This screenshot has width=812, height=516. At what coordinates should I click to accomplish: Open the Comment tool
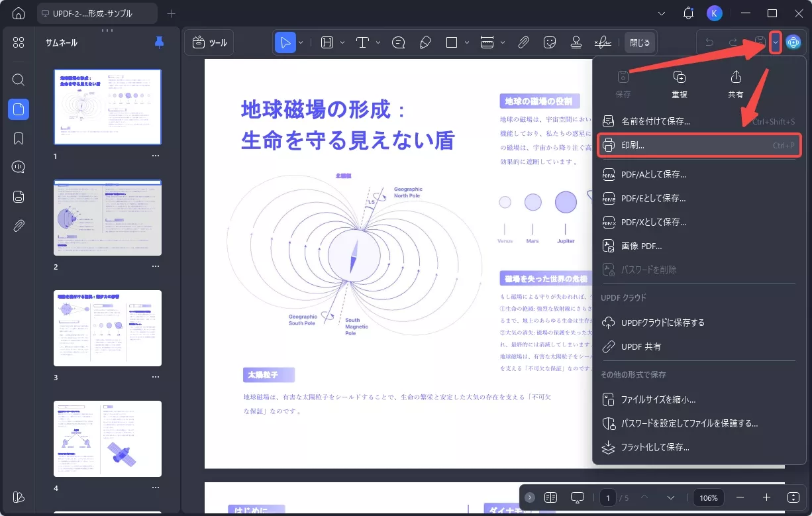click(398, 42)
